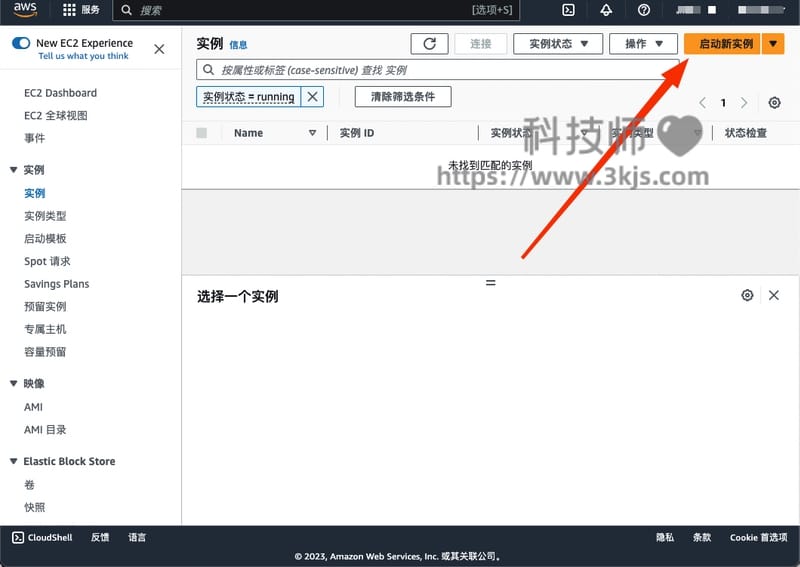The width and height of the screenshot is (800, 567).
Task: Go to the previous results page
Action: [x=703, y=103]
